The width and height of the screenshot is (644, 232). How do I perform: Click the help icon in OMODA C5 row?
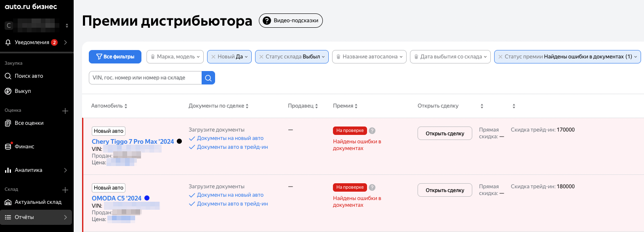pyautogui.click(x=372, y=187)
